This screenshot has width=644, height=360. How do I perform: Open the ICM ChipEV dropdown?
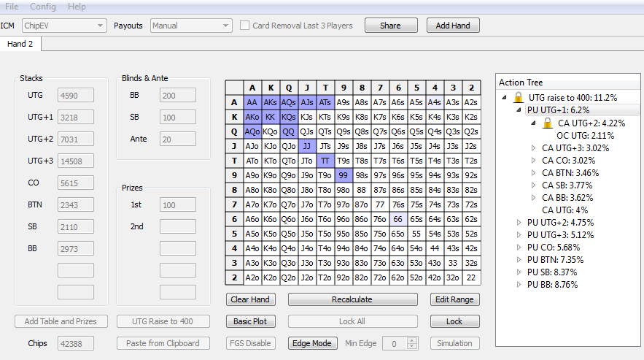[x=64, y=26]
